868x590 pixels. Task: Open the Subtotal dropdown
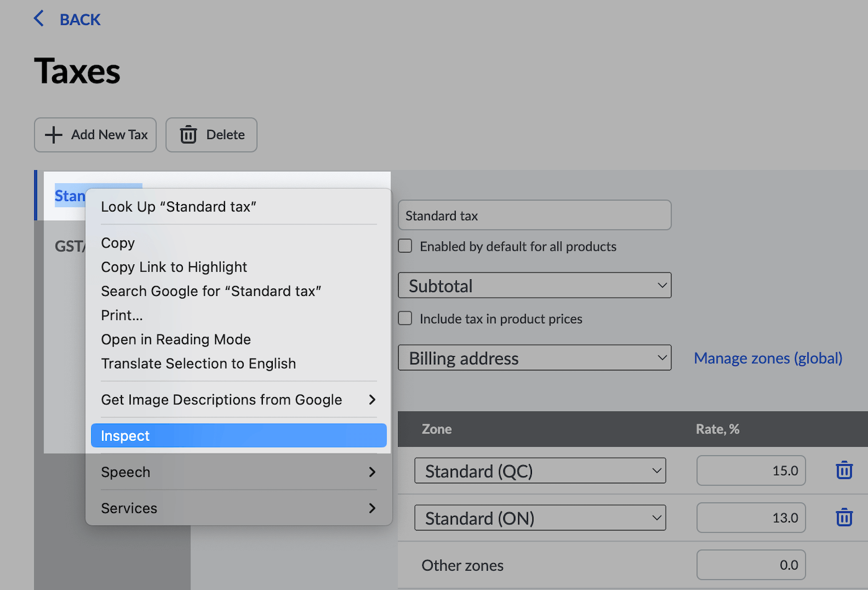(x=534, y=285)
